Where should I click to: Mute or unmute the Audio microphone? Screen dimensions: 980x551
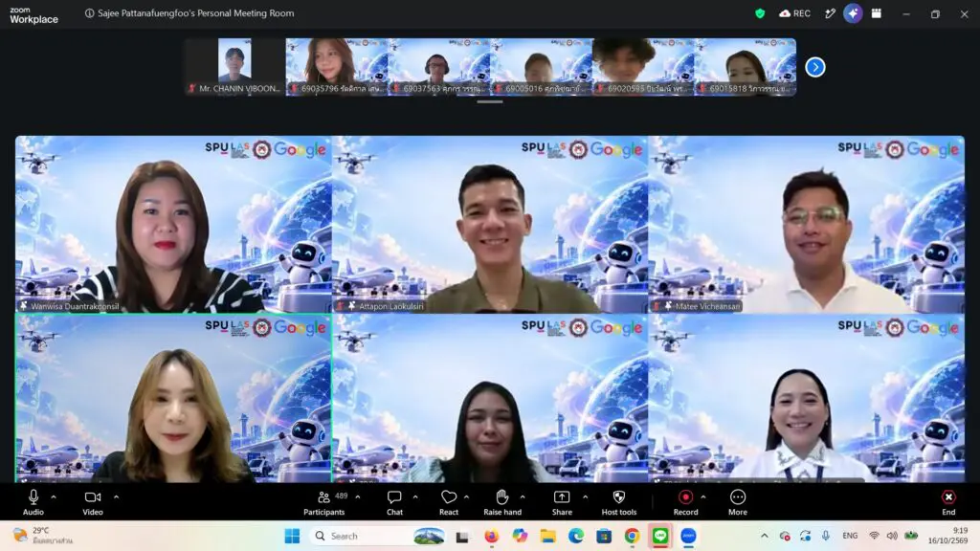pos(33,502)
